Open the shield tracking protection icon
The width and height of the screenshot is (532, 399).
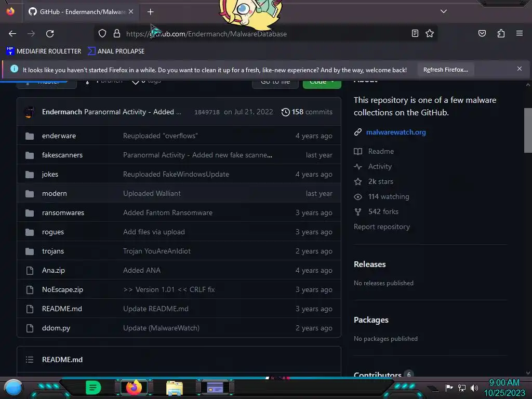(x=102, y=33)
